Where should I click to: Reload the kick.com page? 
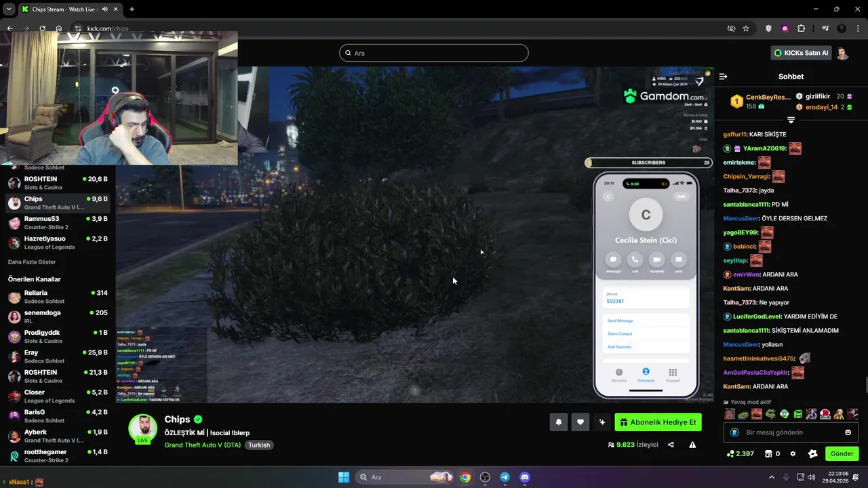[x=42, y=28]
